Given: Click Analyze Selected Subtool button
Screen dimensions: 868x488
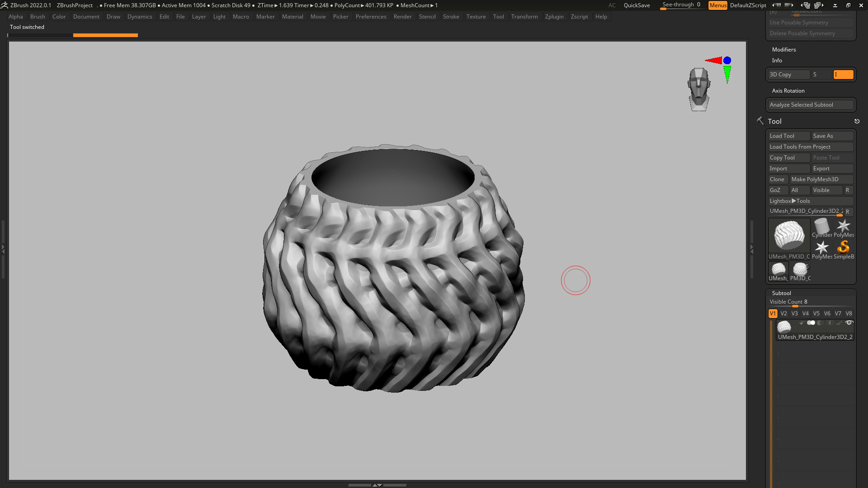Looking at the screenshot, I should click(x=811, y=105).
